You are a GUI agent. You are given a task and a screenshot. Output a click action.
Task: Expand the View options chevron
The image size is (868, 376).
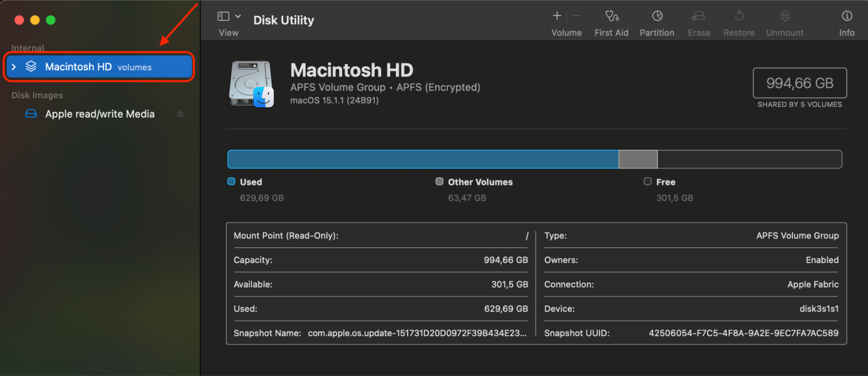(238, 17)
